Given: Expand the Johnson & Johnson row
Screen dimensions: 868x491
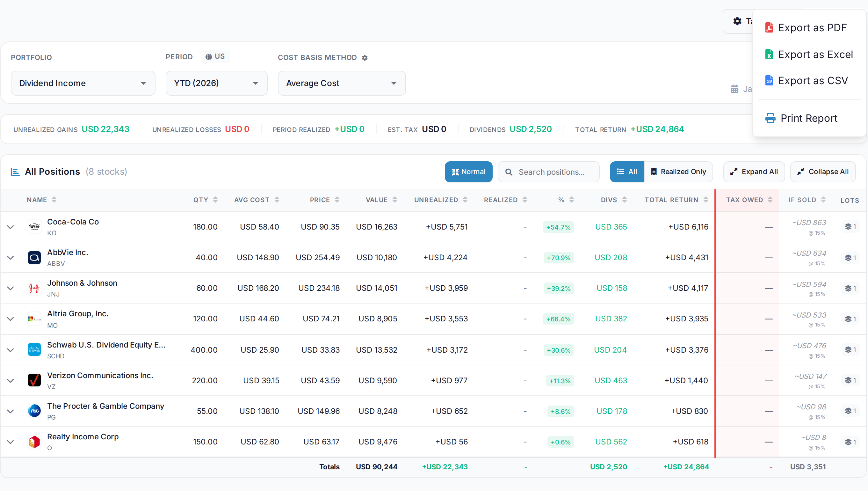Looking at the screenshot, I should [x=11, y=288].
